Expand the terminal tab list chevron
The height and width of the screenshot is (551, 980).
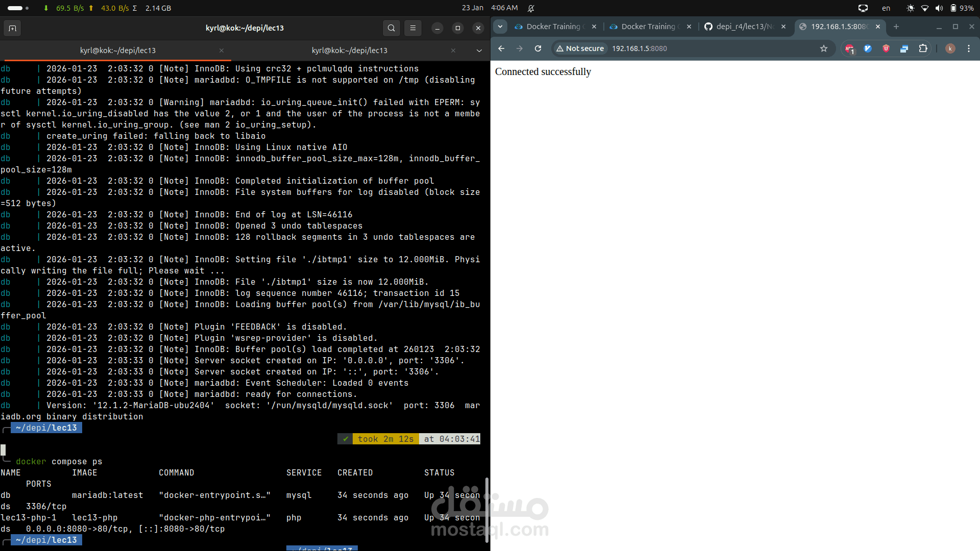[479, 51]
